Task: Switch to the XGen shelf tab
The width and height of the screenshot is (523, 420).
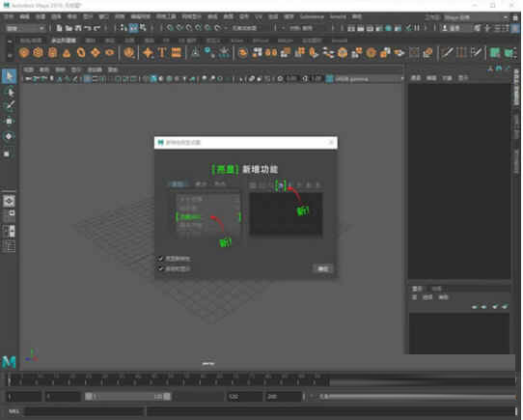Action: [x=236, y=41]
